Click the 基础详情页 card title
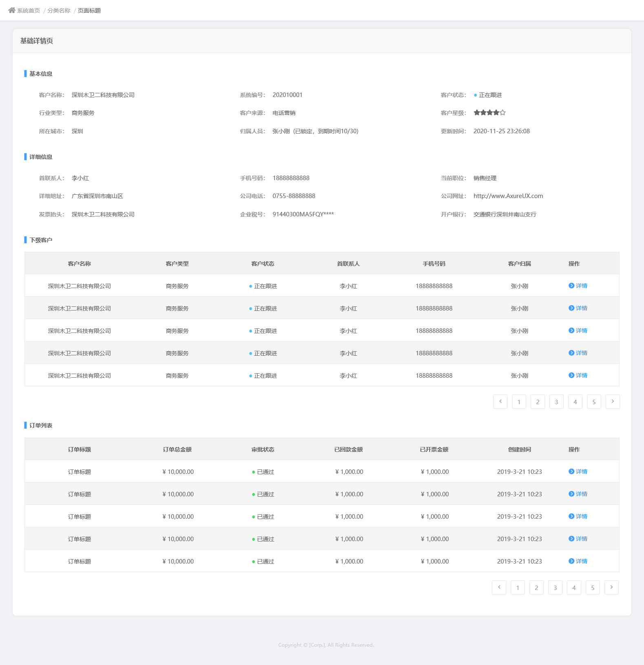The height and width of the screenshot is (665, 644). pyautogui.click(x=37, y=41)
